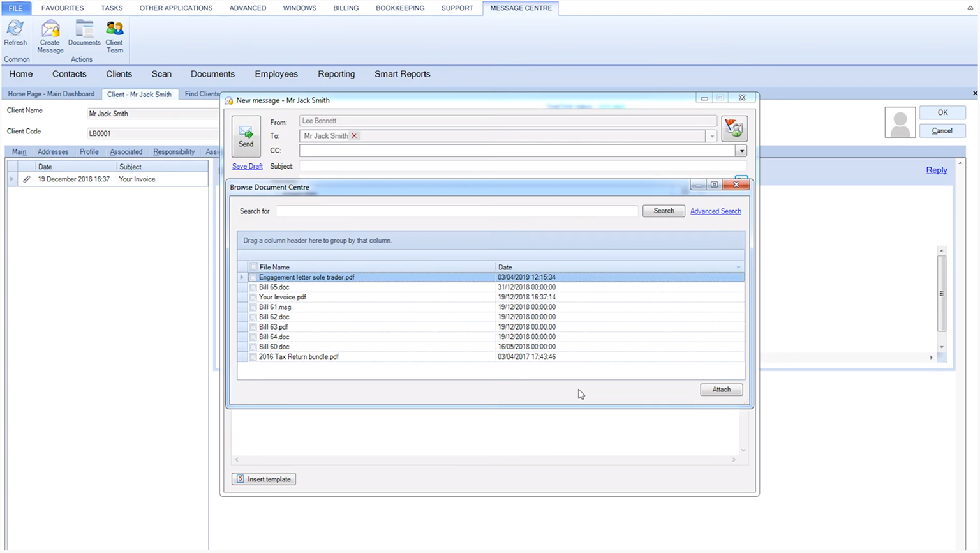Switch to the BILLING ribbon tab
This screenshot has height=553, width=980.
pyautogui.click(x=346, y=8)
